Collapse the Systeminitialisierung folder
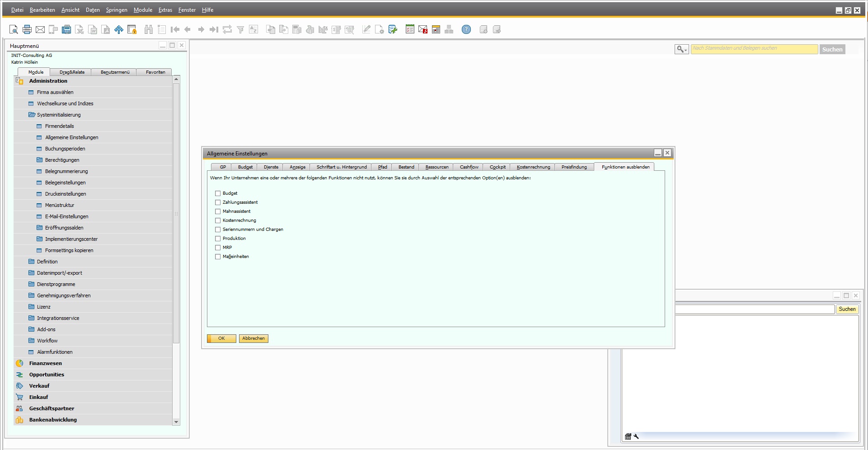Screen dimensions: 868x450 [x=32, y=115]
